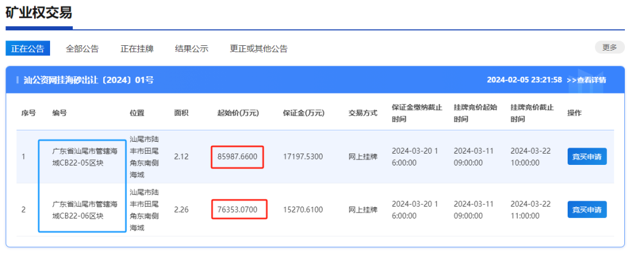Click the starting price 85987.6600
This screenshot has width=644, height=253.
click(237, 157)
